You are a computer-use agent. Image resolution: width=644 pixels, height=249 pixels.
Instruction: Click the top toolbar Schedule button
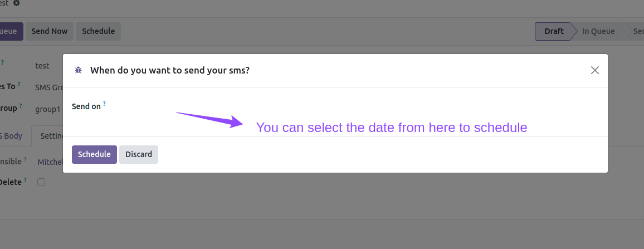click(98, 31)
